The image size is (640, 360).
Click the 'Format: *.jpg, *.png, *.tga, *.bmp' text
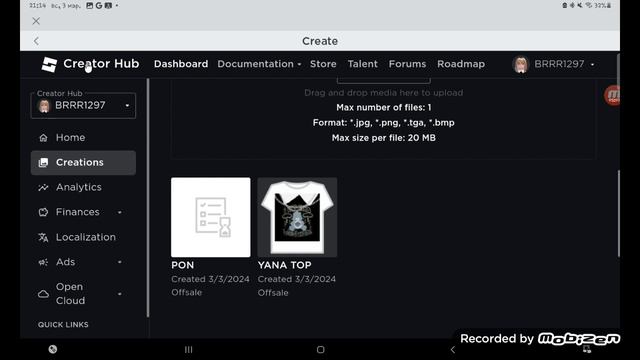[x=384, y=123]
